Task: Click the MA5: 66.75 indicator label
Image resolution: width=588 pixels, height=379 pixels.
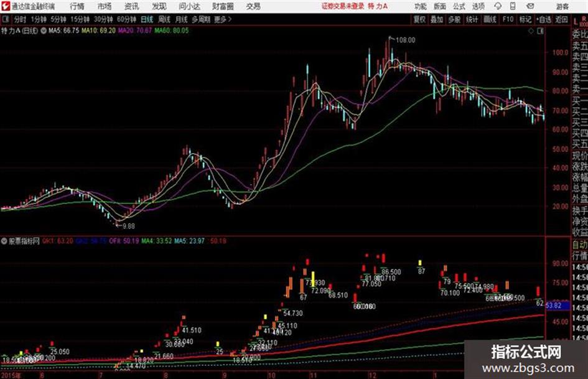Action: pyautogui.click(x=63, y=30)
